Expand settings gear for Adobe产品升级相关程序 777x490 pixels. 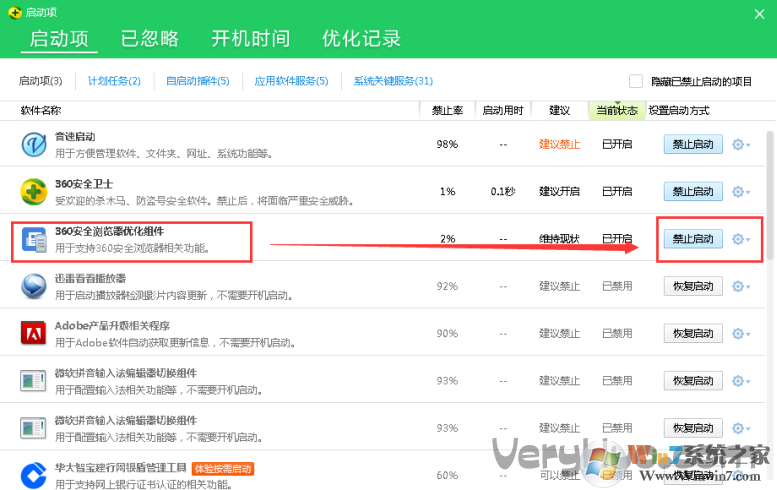coord(741,334)
